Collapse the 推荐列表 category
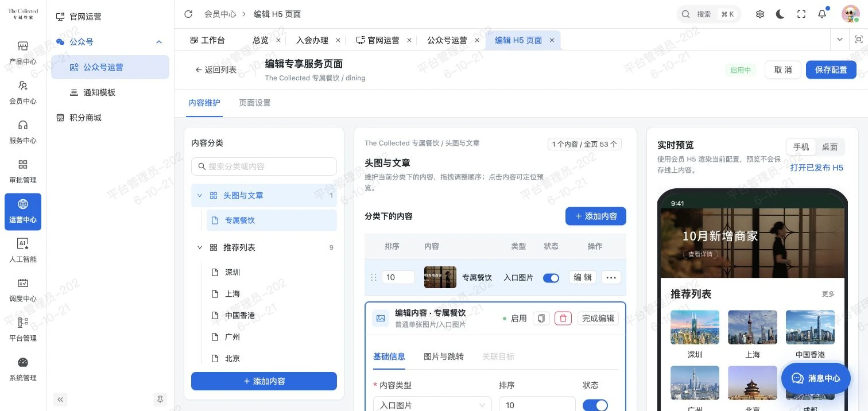The image size is (868, 411). (200, 247)
